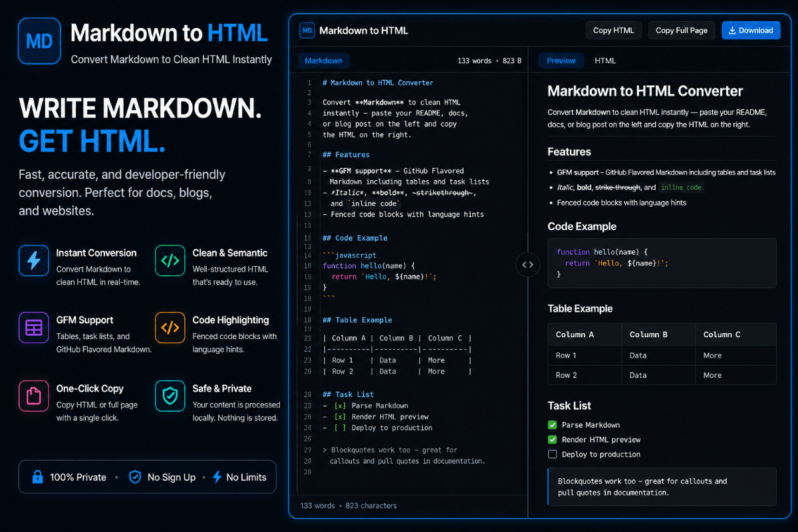Click the 'Markdown to HTML' app header title
Viewport: 798px width, 532px height.
(x=364, y=30)
